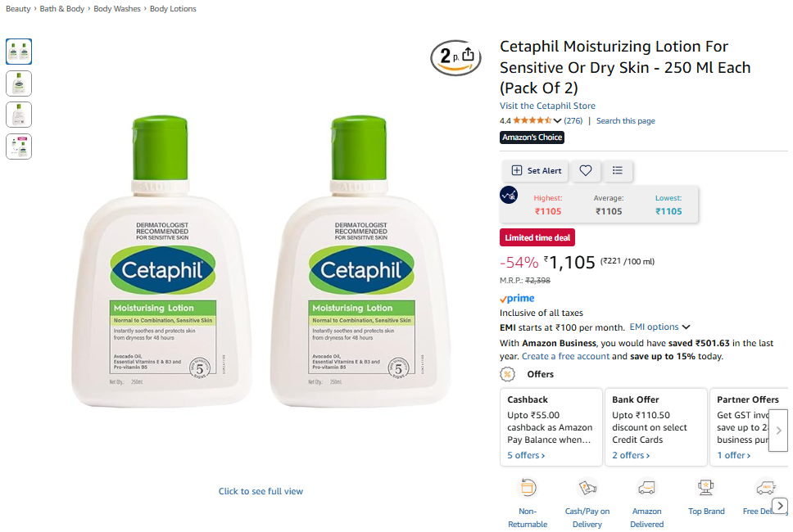The height and width of the screenshot is (532, 793).
Task: Click the Offers percent badge icon
Action: coord(507,374)
